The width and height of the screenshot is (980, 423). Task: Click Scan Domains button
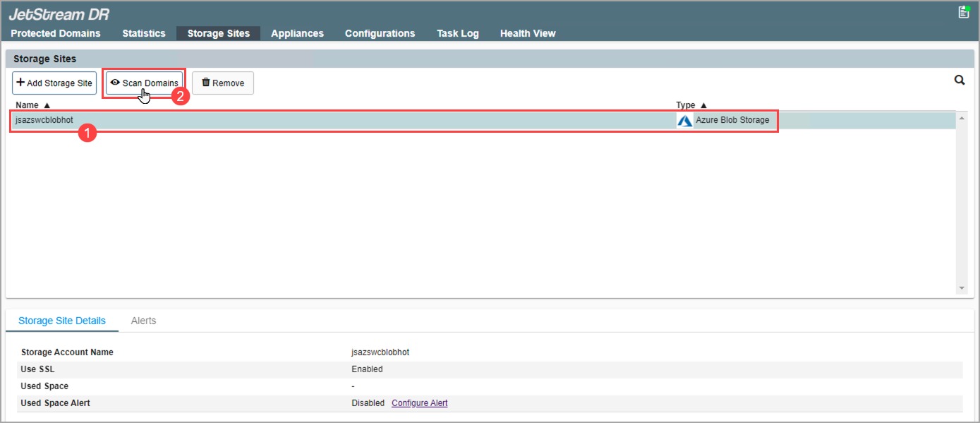(x=145, y=83)
